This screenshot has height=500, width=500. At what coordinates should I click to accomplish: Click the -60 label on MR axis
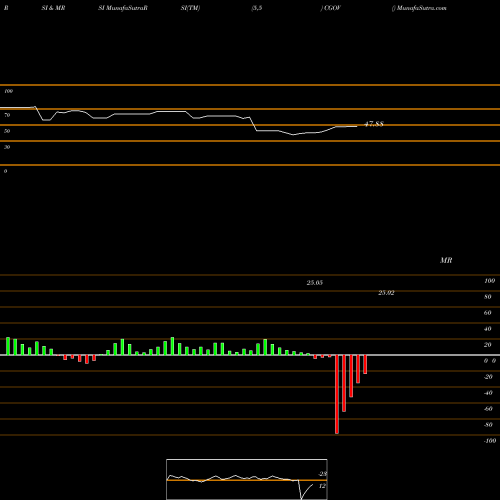(488, 409)
